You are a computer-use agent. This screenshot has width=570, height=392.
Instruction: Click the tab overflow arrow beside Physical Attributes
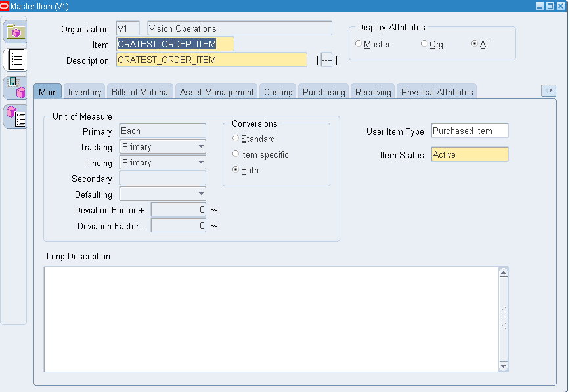549,91
